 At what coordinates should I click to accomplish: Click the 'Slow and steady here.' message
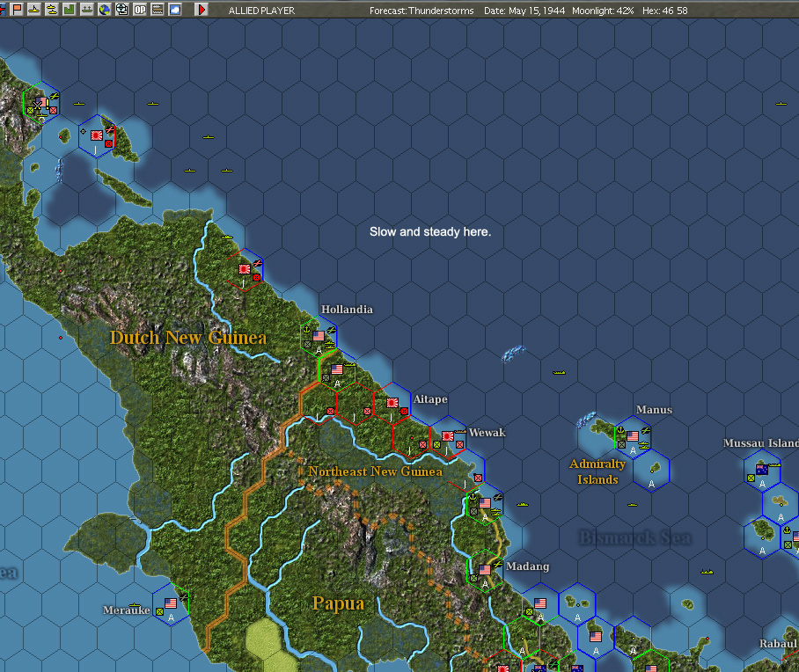430,232
